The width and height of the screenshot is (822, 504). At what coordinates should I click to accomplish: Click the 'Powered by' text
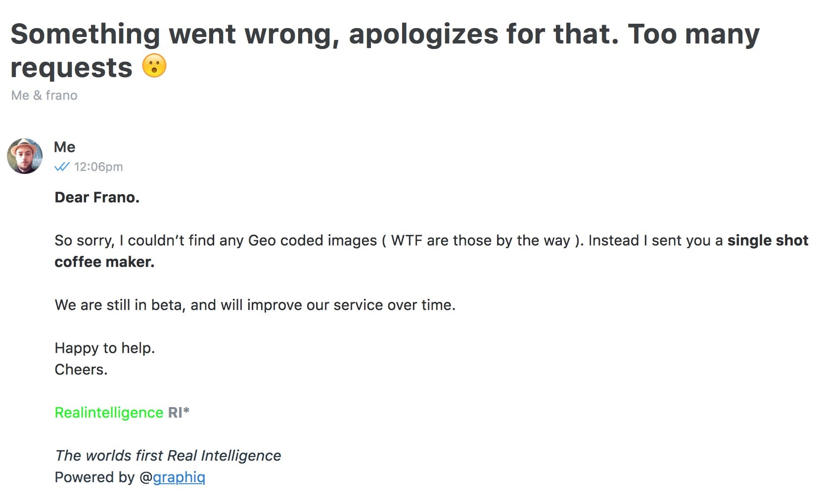click(94, 477)
